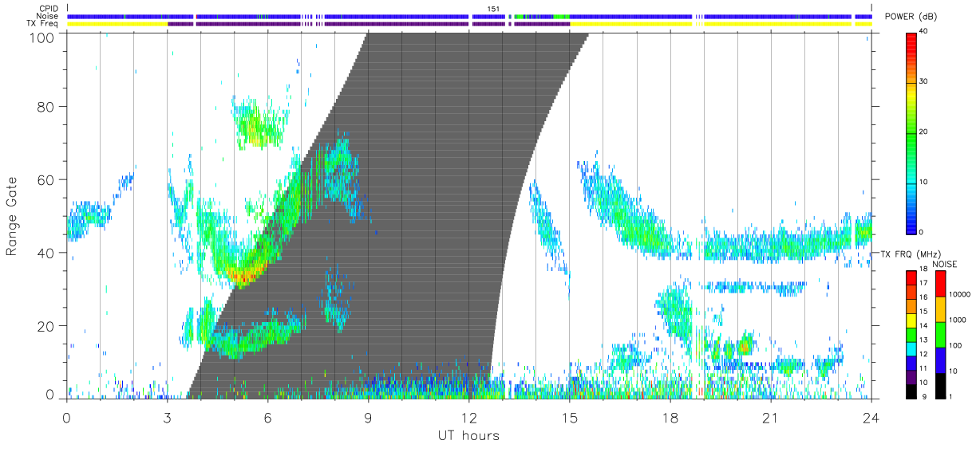
Task: Click x-axis tick label '6'
Action: (x=267, y=418)
